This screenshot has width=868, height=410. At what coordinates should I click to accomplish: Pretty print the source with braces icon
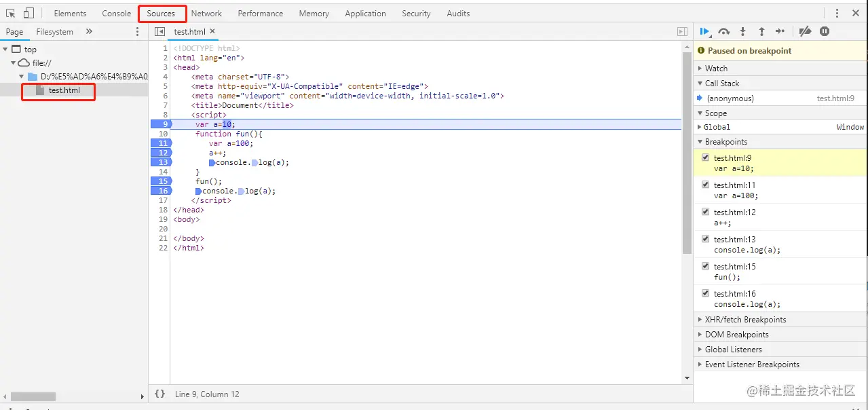click(159, 394)
